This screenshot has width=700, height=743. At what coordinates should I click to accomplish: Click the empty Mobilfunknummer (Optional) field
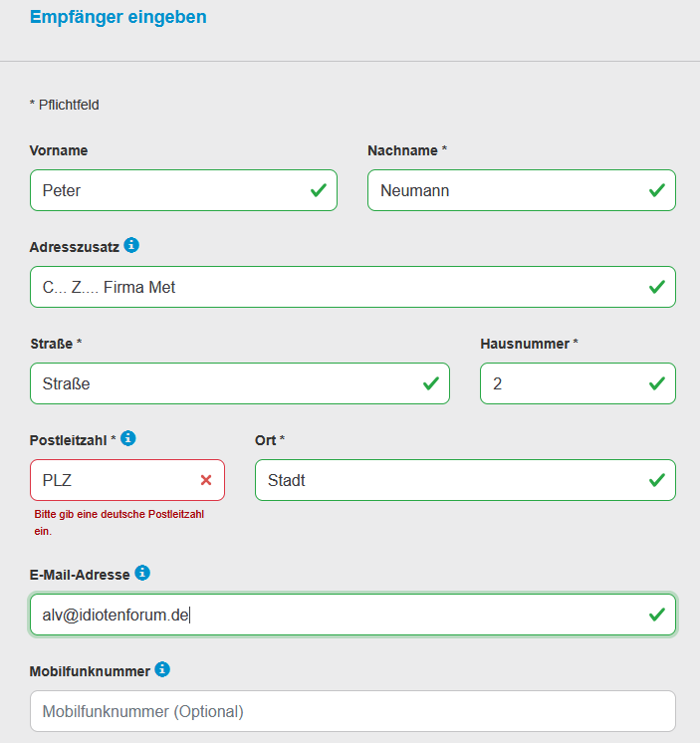tap(352, 711)
